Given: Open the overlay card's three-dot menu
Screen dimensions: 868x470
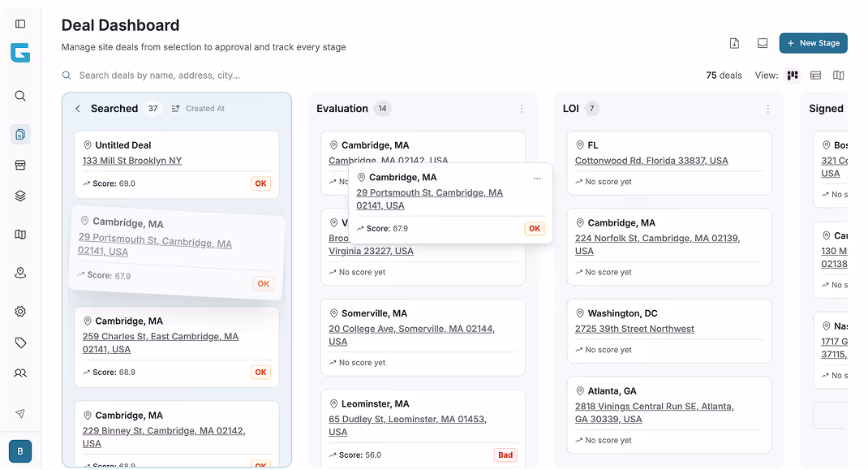Looking at the screenshot, I should pyautogui.click(x=536, y=177).
